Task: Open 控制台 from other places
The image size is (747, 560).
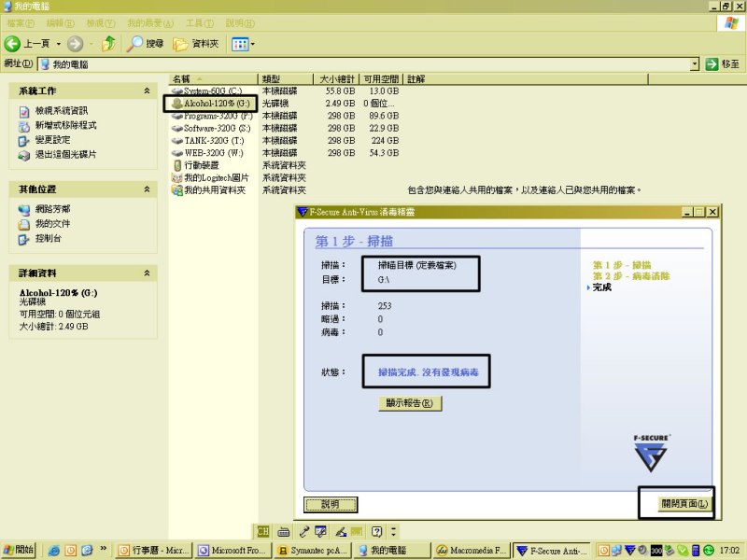Action: coord(49,238)
